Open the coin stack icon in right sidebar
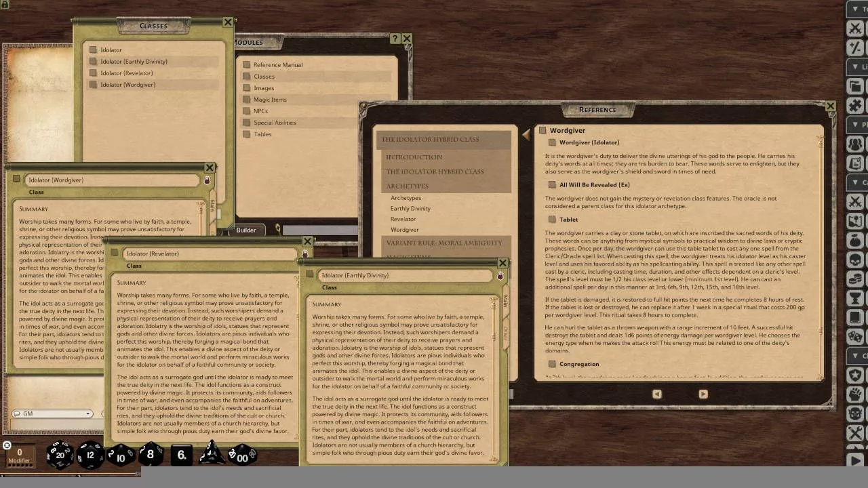The height and width of the screenshot is (488, 868). (x=855, y=279)
